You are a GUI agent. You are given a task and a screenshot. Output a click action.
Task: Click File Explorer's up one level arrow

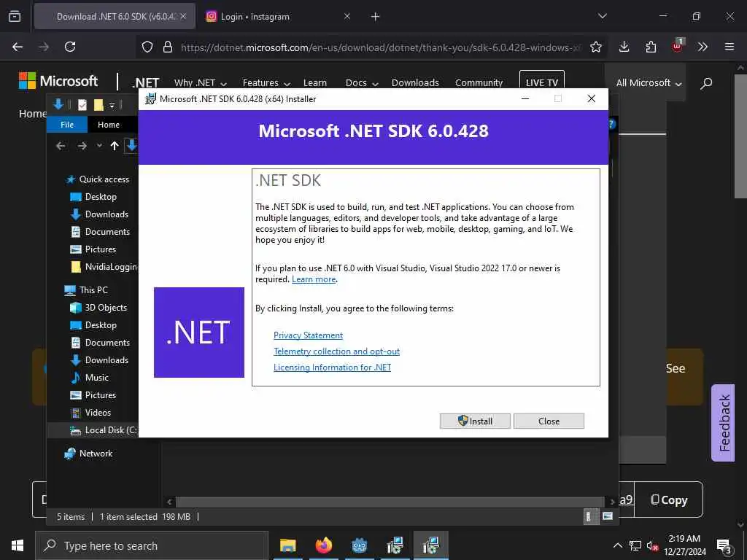[115, 146]
